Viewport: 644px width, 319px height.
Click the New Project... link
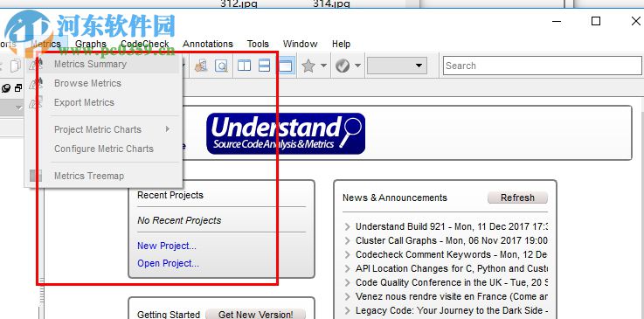point(167,246)
